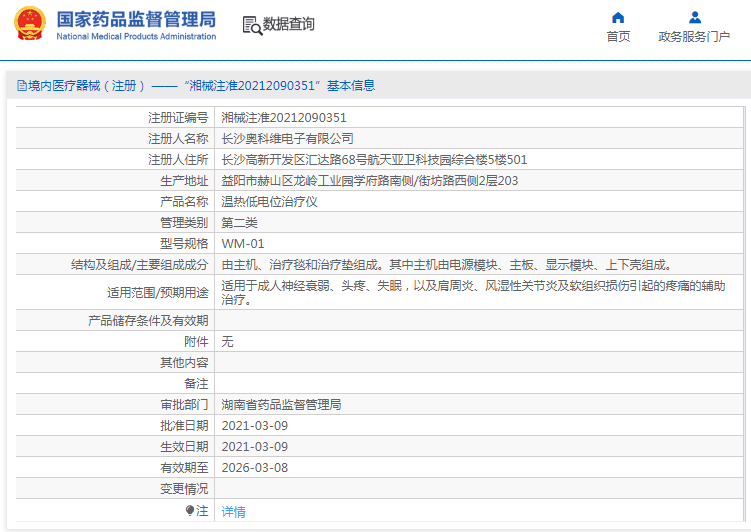Select registration number 湘械注准20212090351 value
The width and height of the screenshot is (751, 532).
284,118
